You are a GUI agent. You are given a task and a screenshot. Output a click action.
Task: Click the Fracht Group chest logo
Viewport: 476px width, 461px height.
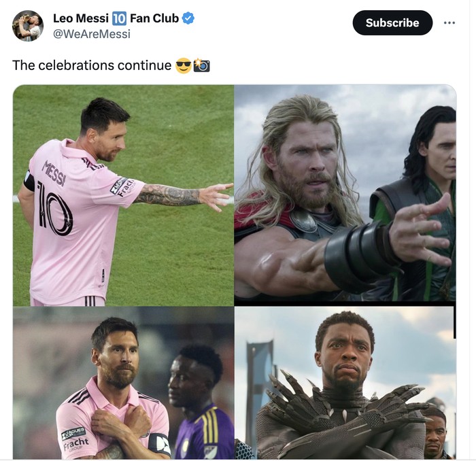(75, 439)
